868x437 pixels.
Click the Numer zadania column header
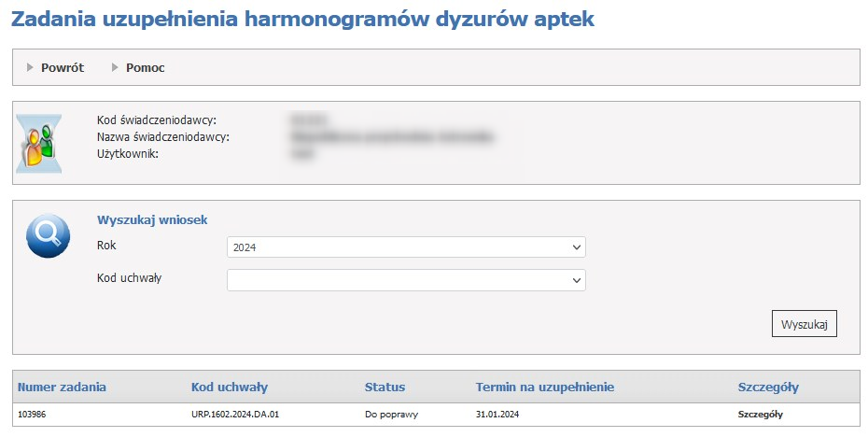(x=62, y=387)
